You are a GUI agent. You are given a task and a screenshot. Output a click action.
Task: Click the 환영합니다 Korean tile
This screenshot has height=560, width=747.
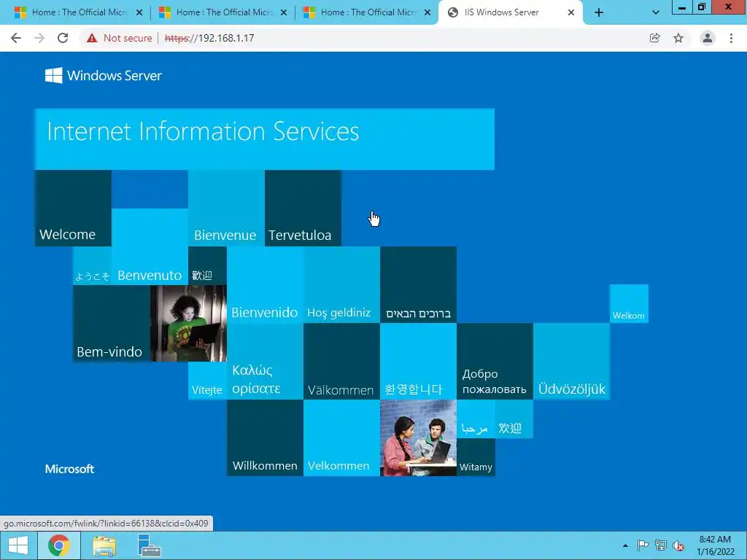tap(418, 362)
